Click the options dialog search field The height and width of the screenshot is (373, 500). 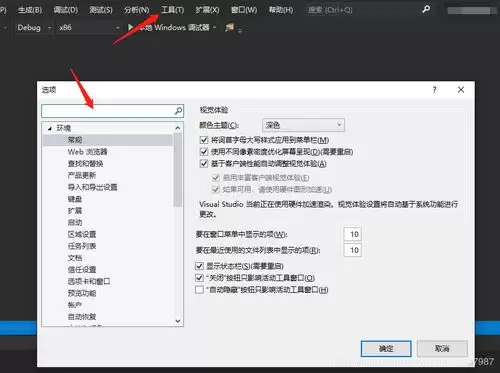click(112, 111)
